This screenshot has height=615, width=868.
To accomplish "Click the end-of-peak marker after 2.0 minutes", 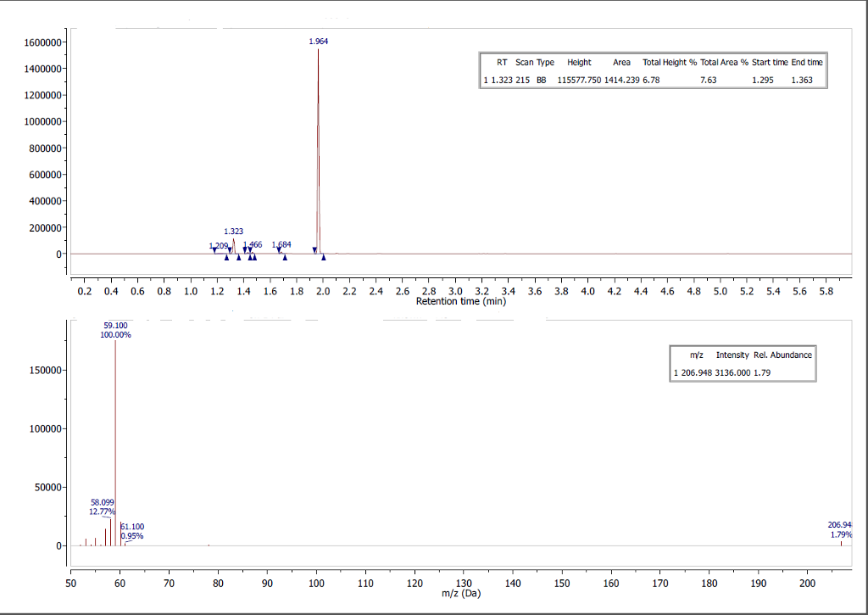I will (x=324, y=254).
